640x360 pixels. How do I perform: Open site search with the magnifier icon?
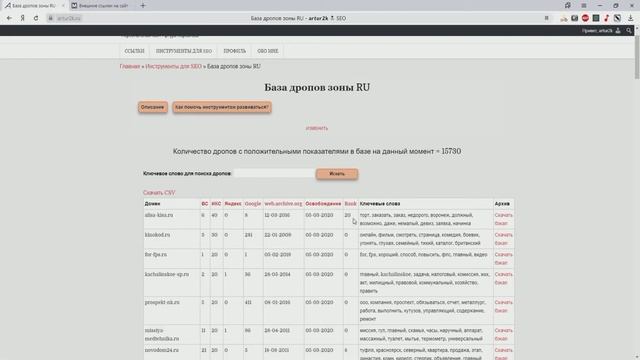coord(629,31)
